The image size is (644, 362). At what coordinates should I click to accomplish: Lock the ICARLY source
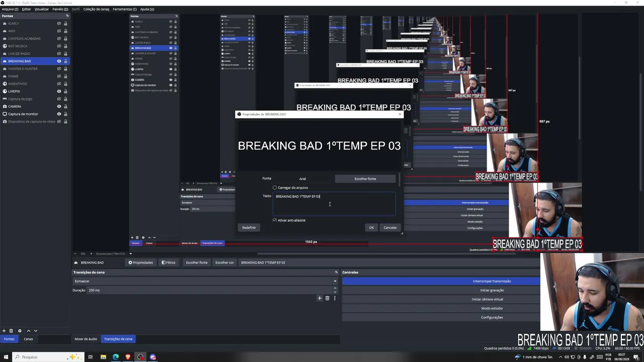[x=65, y=24]
